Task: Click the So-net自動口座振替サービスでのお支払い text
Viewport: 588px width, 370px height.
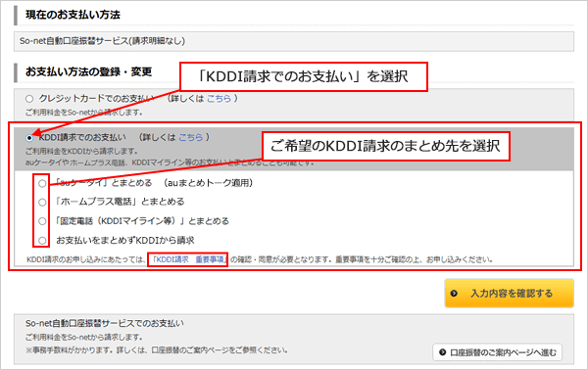Action: pos(105,324)
